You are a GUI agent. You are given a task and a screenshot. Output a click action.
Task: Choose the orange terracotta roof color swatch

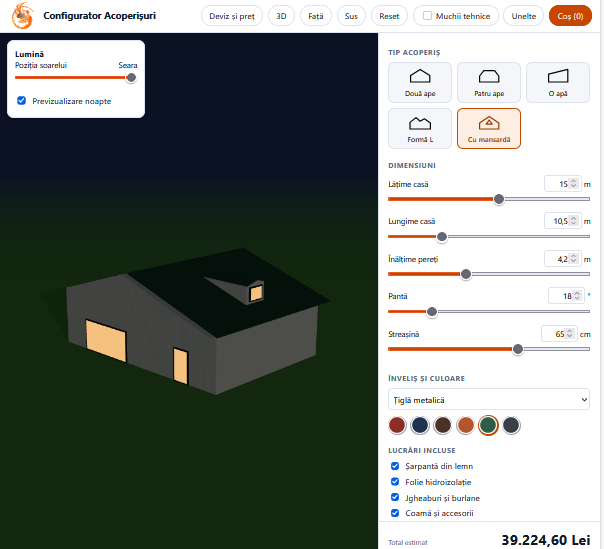[x=465, y=425]
